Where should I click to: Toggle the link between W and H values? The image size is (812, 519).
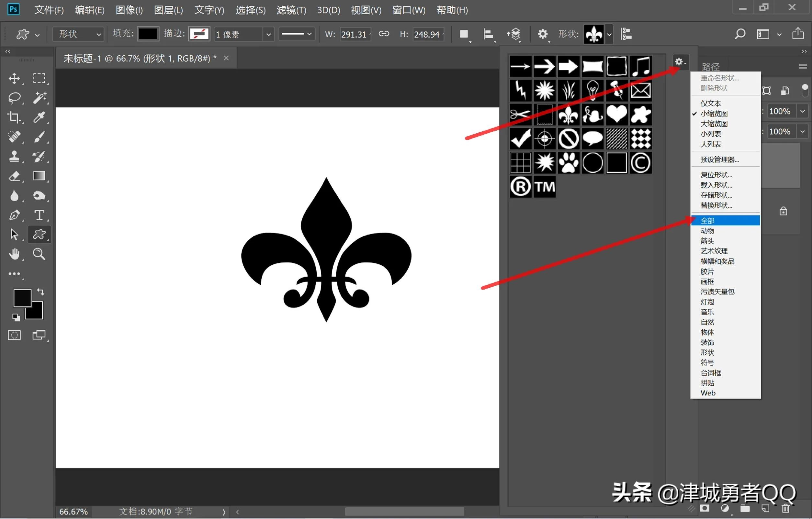384,34
